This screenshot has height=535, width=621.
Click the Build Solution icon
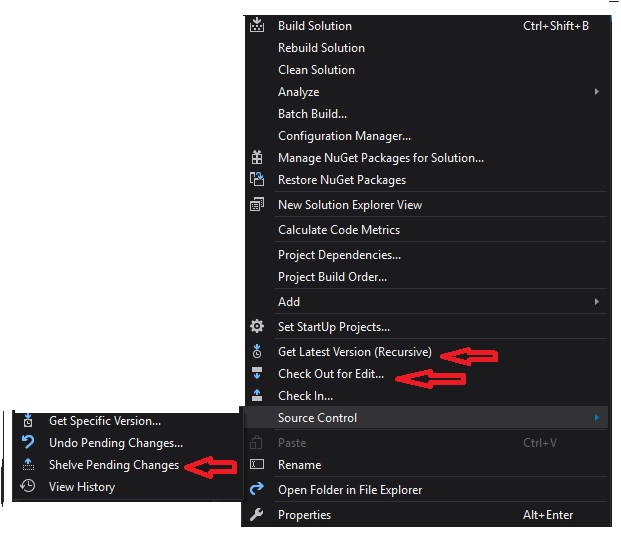257,25
